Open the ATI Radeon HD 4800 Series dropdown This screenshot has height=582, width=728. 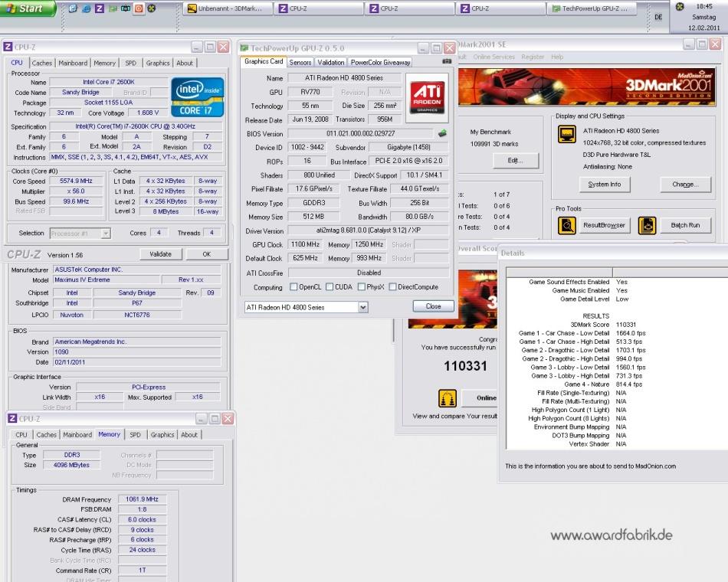(x=307, y=307)
